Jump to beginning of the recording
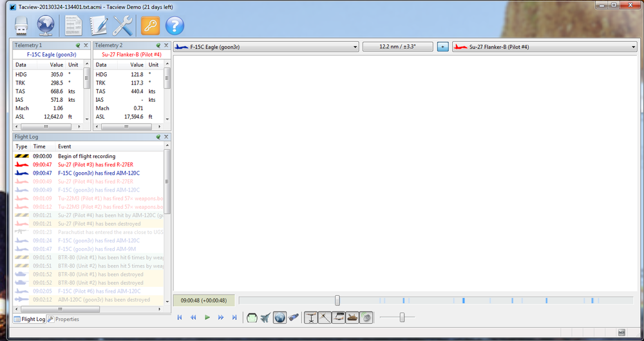The width and height of the screenshot is (644, 341). click(x=180, y=317)
